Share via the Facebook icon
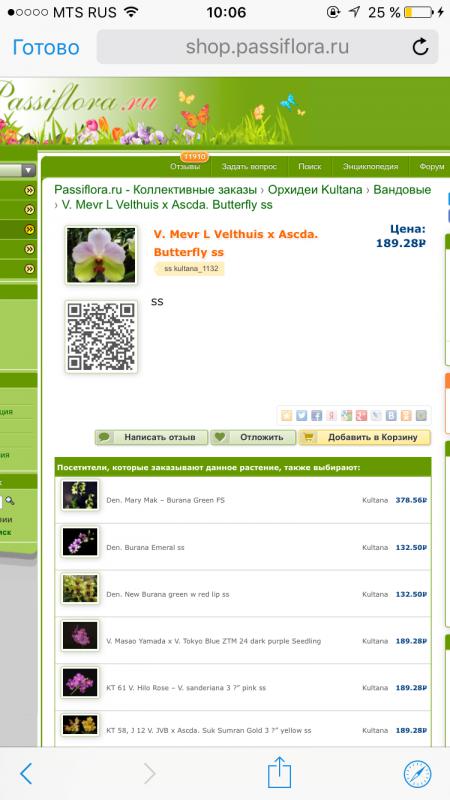This screenshot has height=800, width=450. click(x=316, y=416)
